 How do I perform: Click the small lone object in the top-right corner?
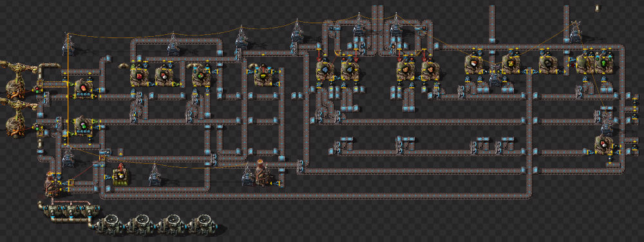(x=598, y=8)
